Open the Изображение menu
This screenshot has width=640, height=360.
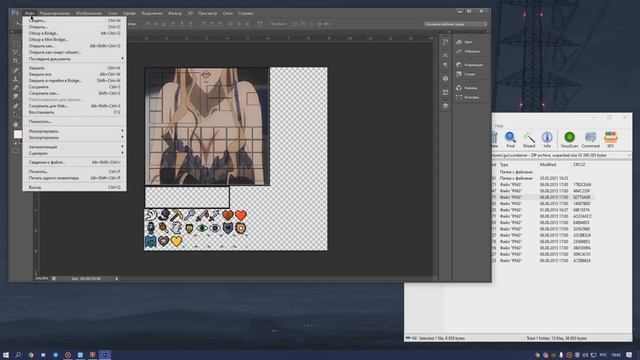pyautogui.click(x=89, y=13)
